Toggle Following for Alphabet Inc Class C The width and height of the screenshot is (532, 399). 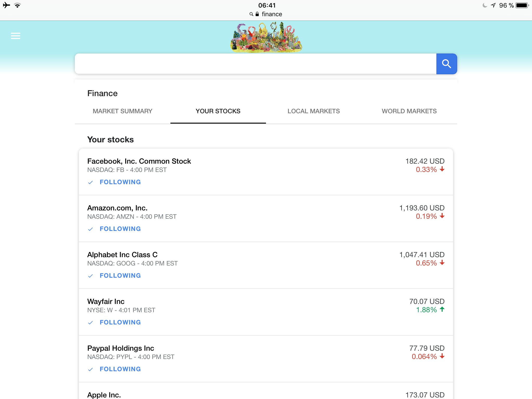click(x=115, y=276)
